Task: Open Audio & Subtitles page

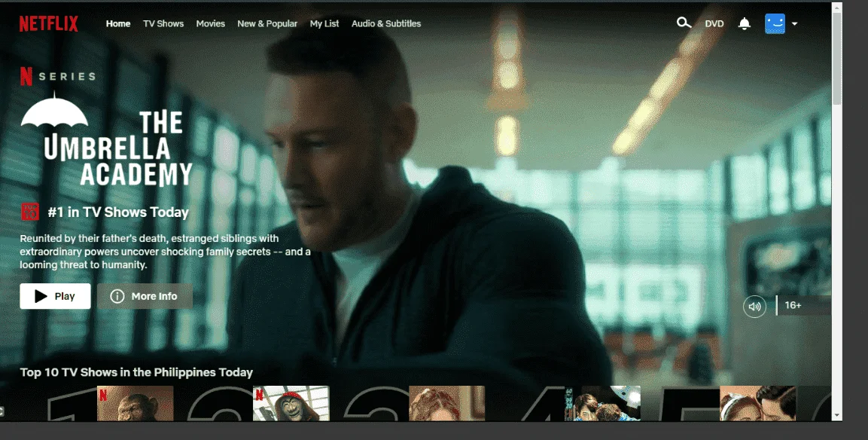Action: click(x=386, y=24)
